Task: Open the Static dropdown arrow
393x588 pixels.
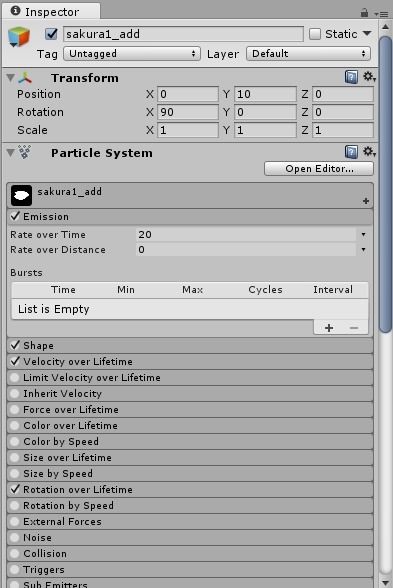Action: pos(368,34)
